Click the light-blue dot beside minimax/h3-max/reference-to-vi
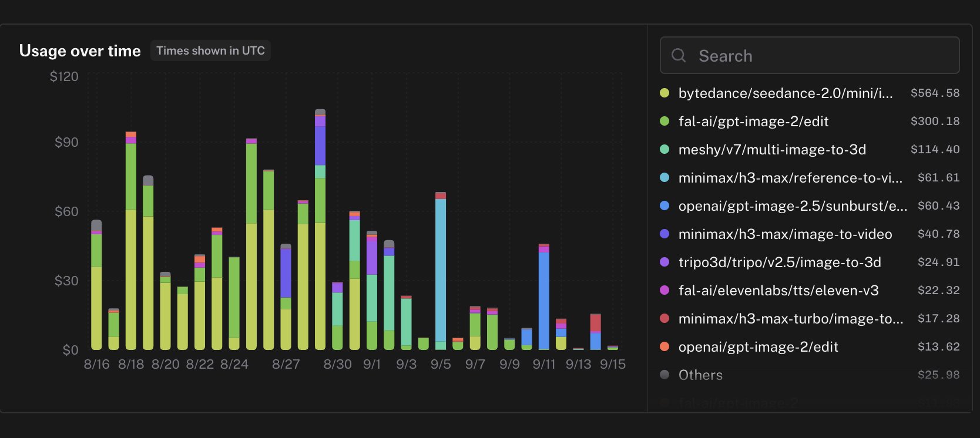Screen dimensions: 980x438 664,177
